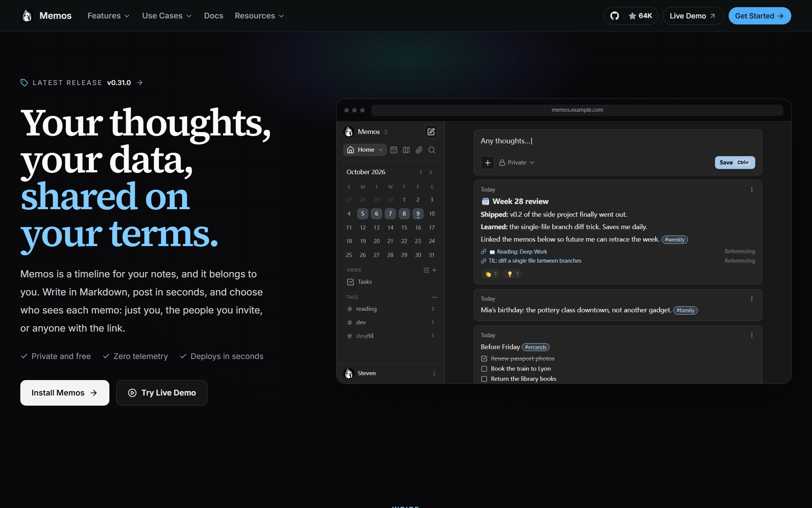Click the Install Memos button

click(x=65, y=393)
